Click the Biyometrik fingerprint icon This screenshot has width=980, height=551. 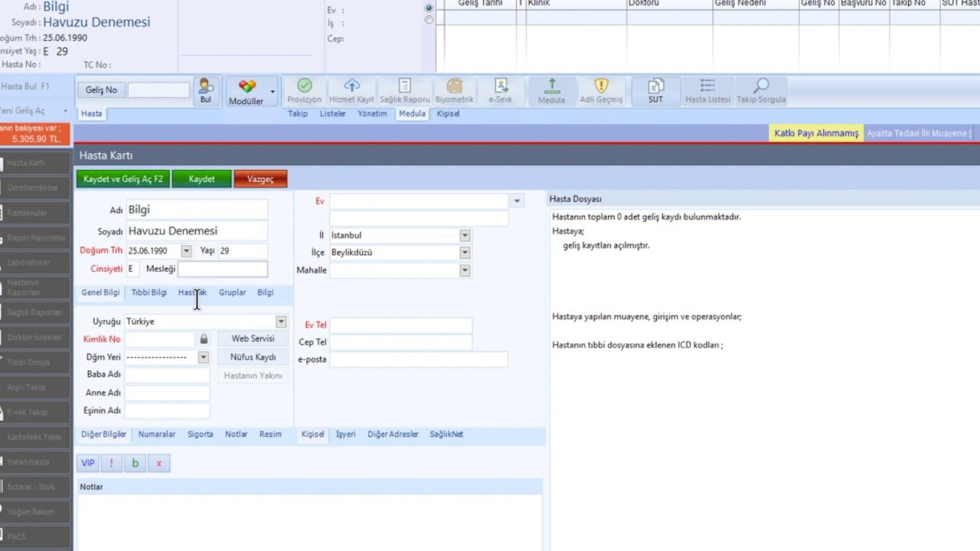[x=454, y=91]
